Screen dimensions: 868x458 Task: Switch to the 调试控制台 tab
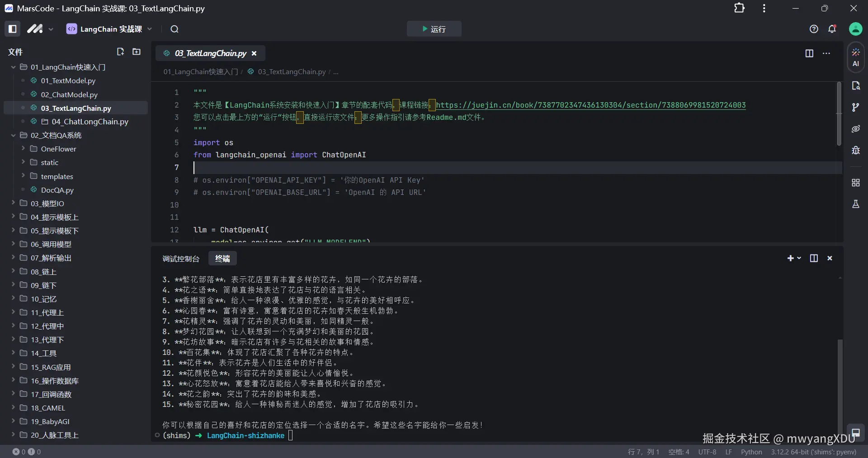[x=181, y=259]
